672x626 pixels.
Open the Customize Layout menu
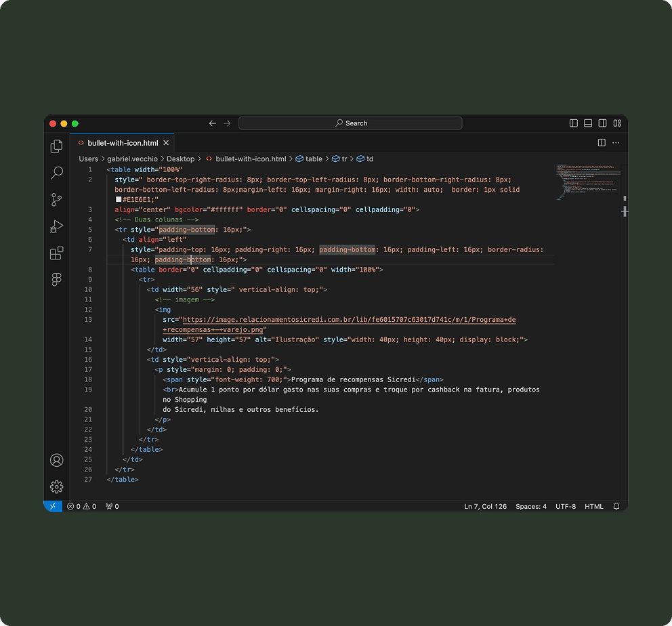point(617,123)
